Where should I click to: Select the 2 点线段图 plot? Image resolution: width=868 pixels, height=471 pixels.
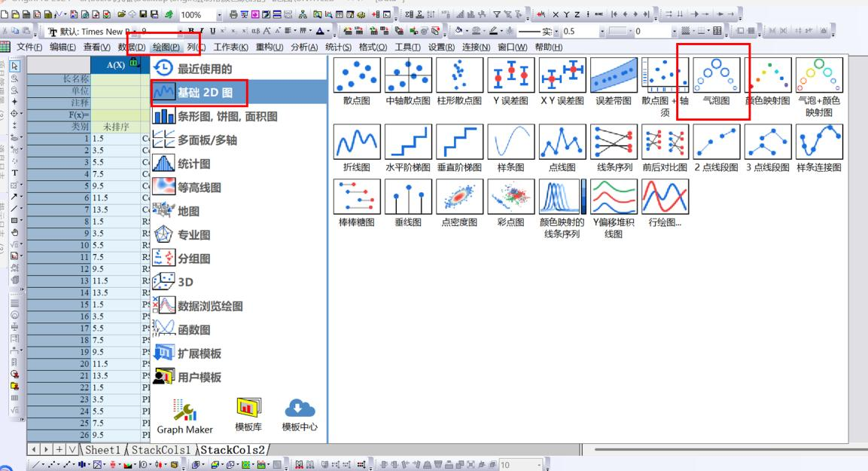tap(717, 142)
